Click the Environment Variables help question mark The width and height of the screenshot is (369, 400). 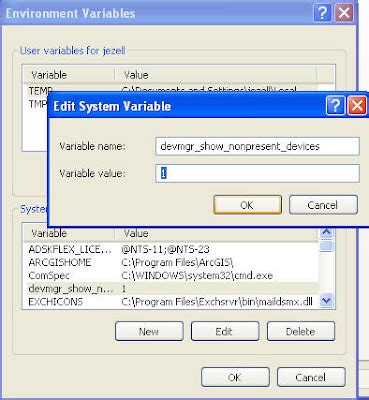point(322,13)
